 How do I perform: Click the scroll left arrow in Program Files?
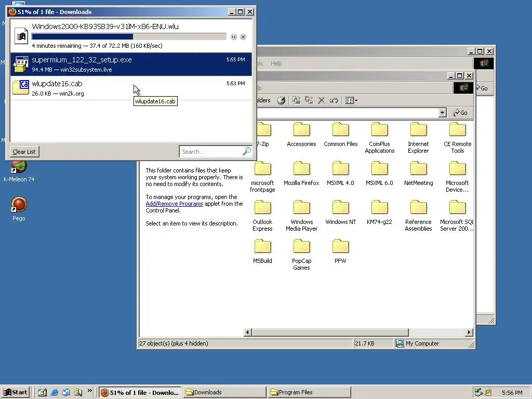click(247, 332)
